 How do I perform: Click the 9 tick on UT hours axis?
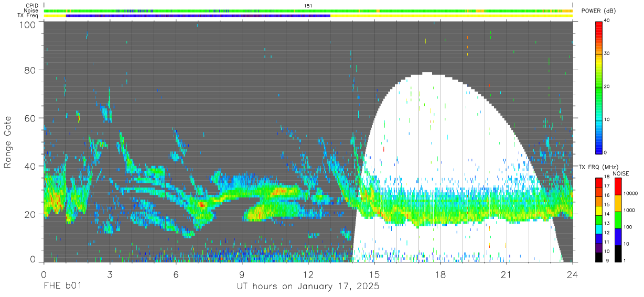click(242, 274)
